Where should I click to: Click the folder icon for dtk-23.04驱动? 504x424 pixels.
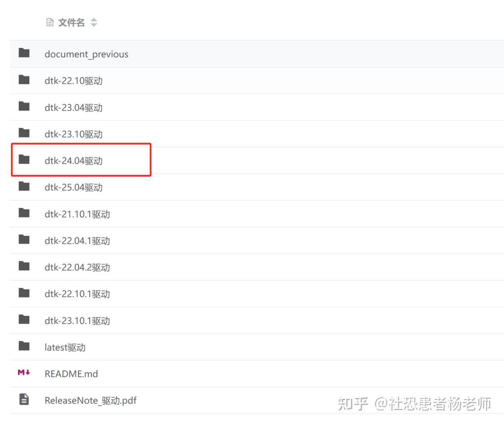24,106
